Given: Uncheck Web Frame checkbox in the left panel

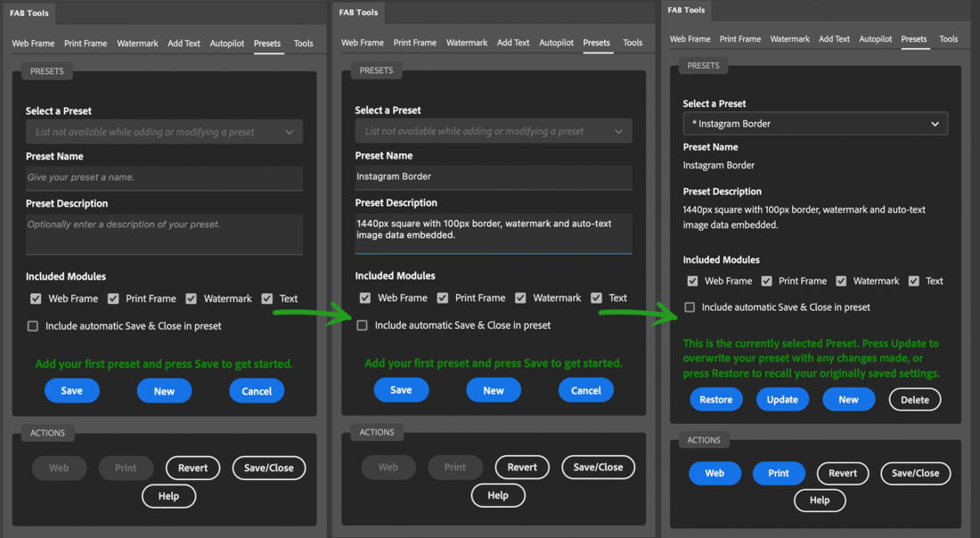Looking at the screenshot, I should [x=36, y=298].
